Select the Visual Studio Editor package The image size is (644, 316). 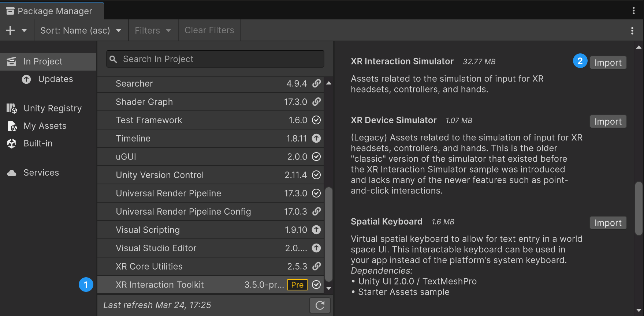click(211, 248)
